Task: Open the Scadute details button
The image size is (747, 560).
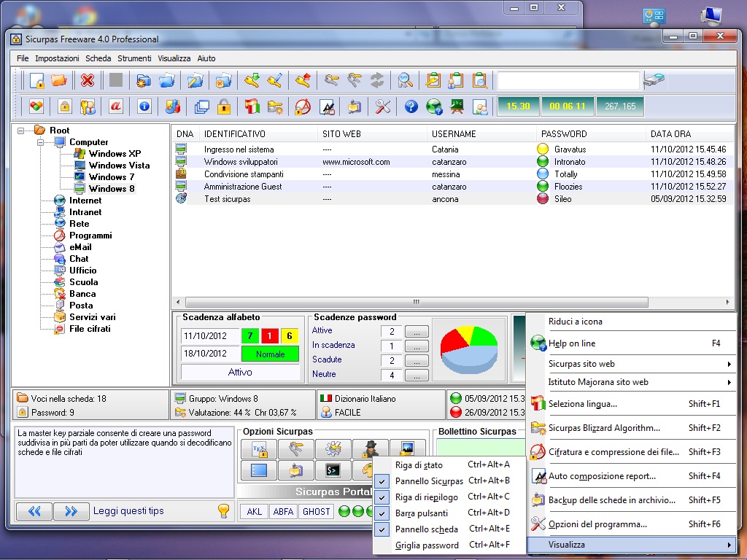Action: point(417,361)
